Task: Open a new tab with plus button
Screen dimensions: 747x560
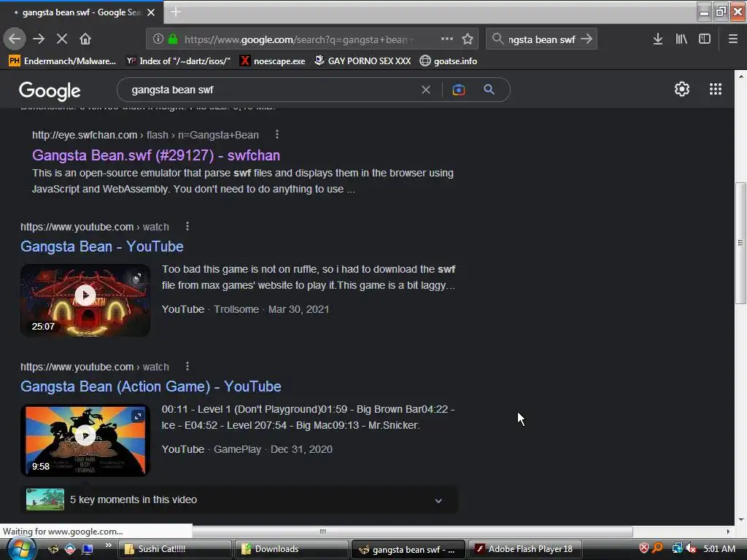Action: [x=176, y=12]
